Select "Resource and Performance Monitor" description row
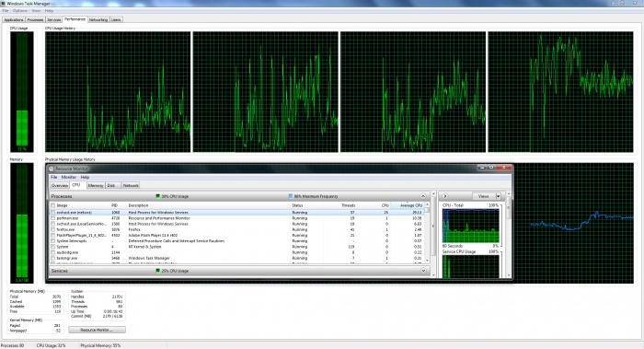This screenshot has width=644, height=349. (x=159, y=218)
